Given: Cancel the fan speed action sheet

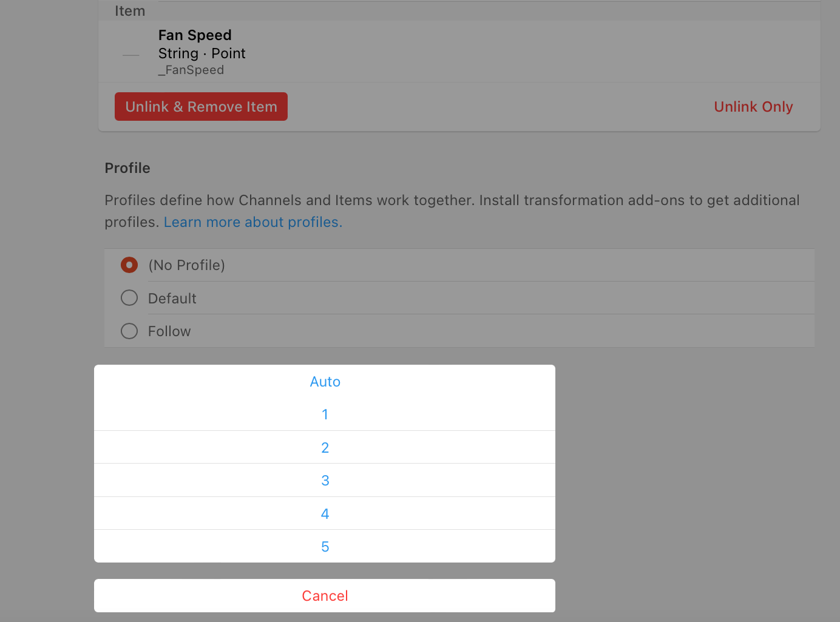Looking at the screenshot, I should (x=325, y=596).
